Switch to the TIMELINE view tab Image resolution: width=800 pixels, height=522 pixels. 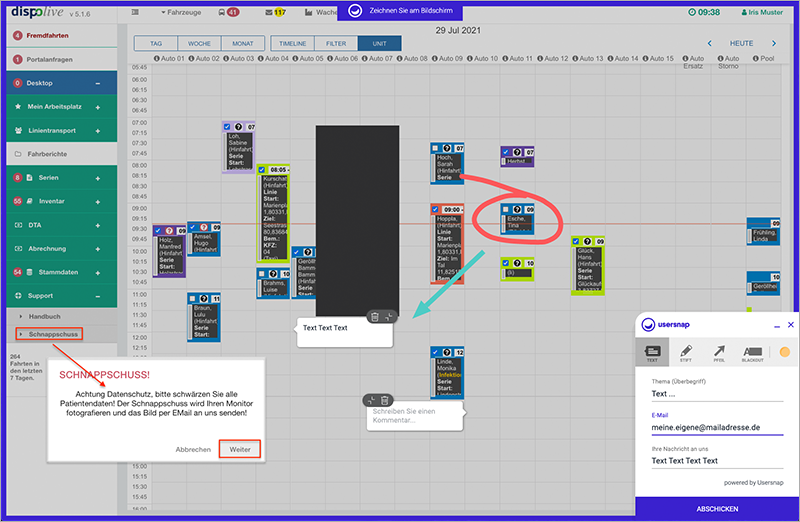(292, 44)
